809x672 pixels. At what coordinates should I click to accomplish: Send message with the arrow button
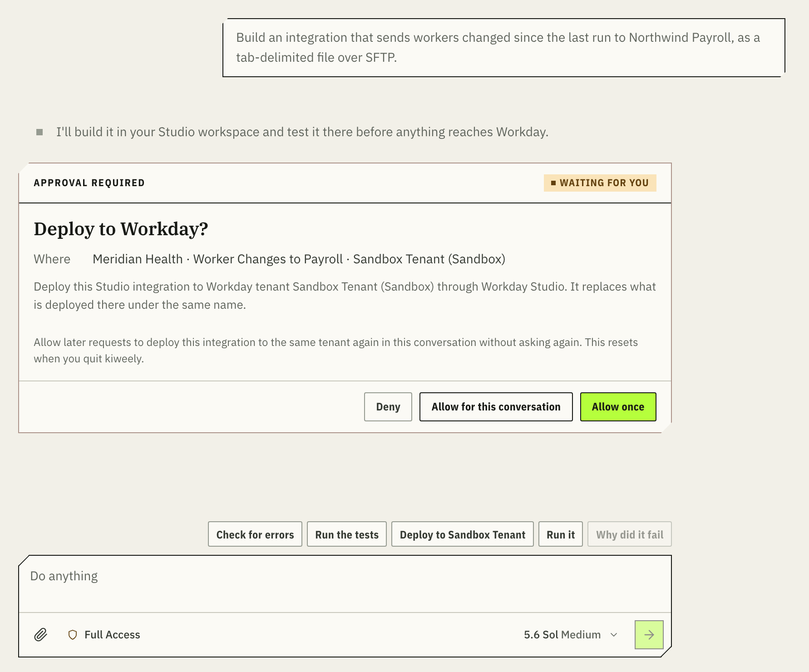point(649,635)
